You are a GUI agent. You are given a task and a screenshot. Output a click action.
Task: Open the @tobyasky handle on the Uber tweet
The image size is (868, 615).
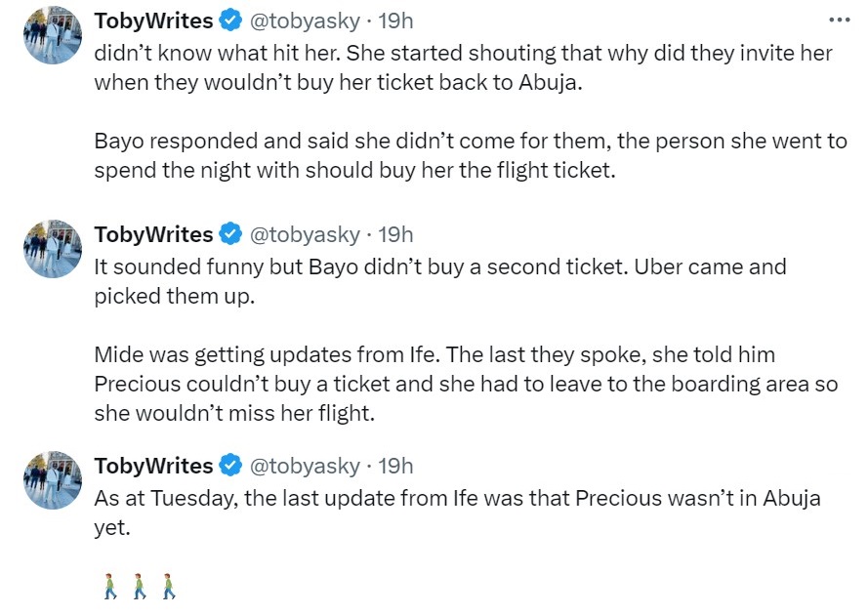tap(305, 234)
